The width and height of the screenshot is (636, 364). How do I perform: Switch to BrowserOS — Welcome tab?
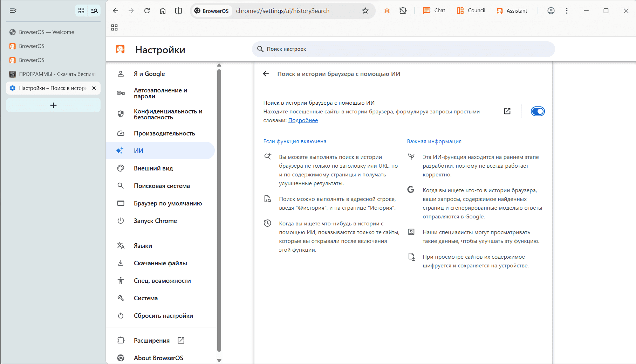click(x=53, y=32)
